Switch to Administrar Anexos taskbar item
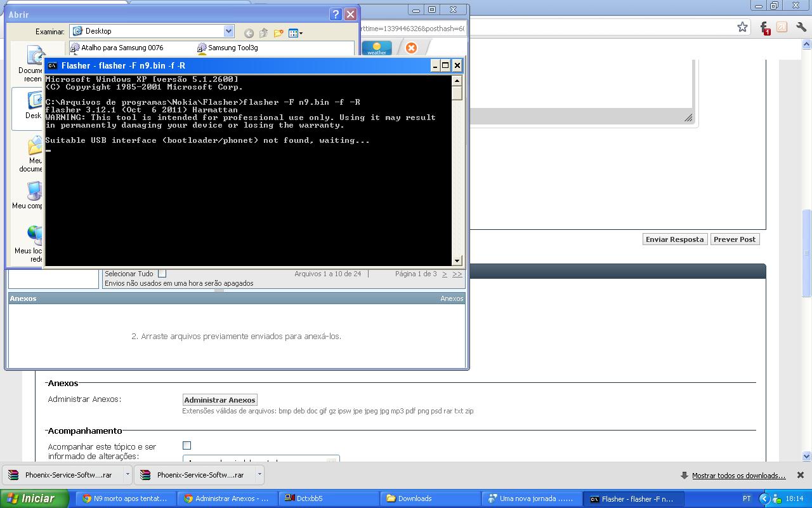 pos(227,498)
